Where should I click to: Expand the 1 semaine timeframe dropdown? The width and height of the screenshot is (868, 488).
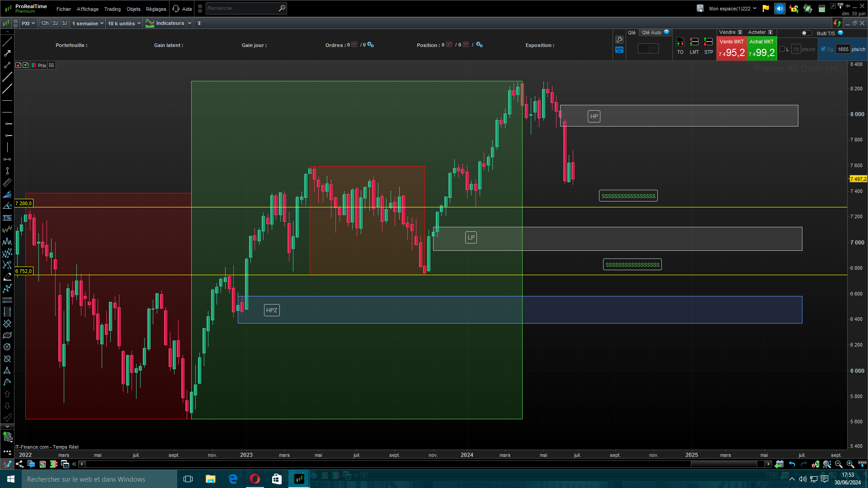(88, 23)
